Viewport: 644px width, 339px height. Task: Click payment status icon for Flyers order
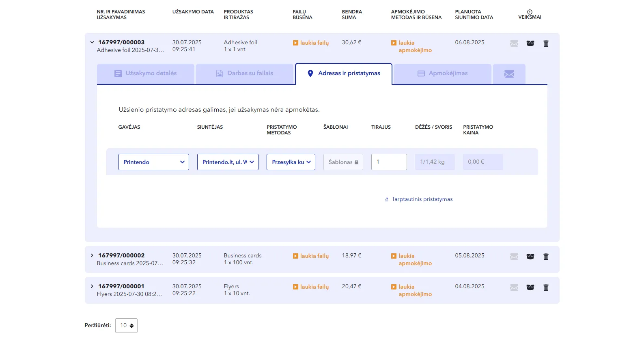394,287
